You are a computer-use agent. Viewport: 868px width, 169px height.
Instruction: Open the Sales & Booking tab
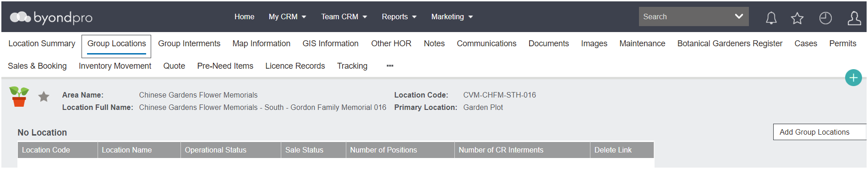37,66
